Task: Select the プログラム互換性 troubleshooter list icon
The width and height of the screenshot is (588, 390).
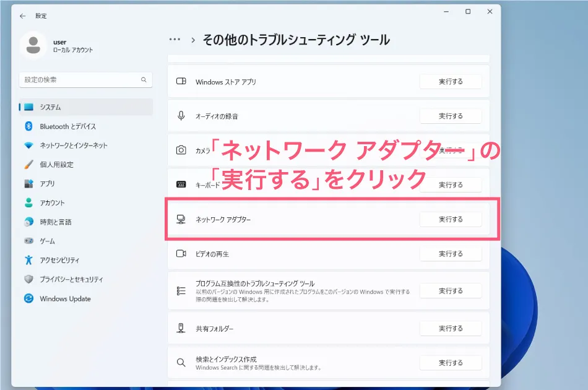Action: pos(180,290)
